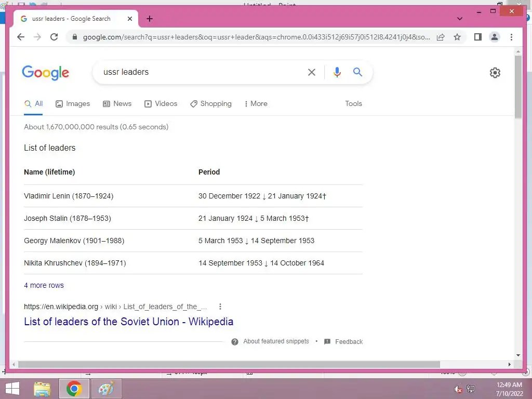Click in the ussr leaders search field
Screen dimensions: 532x399
[200, 72]
